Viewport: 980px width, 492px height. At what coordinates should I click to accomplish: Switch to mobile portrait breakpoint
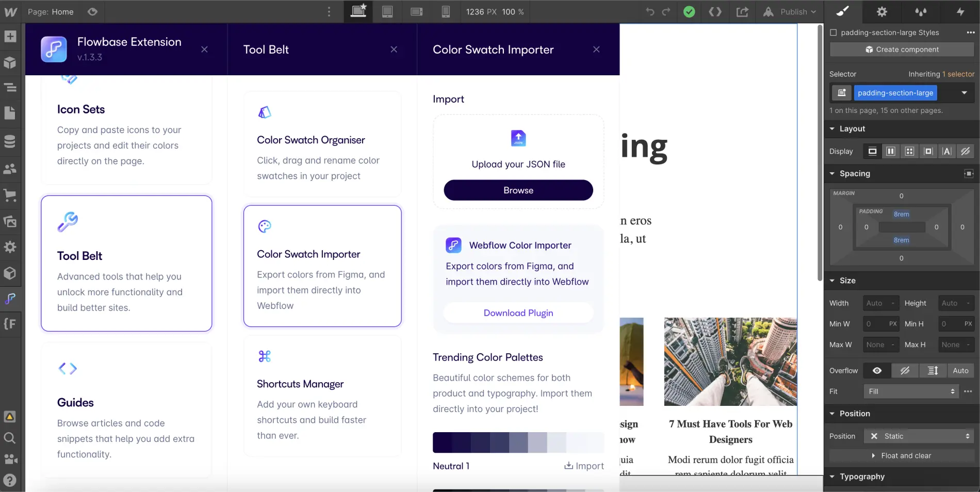click(x=446, y=12)
